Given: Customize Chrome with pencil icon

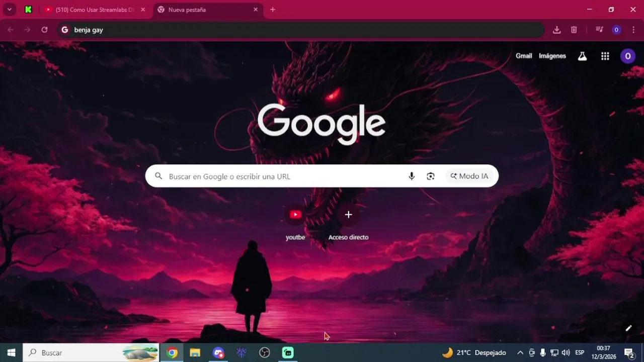Looking at the screenshot, I should pos(628,328).
